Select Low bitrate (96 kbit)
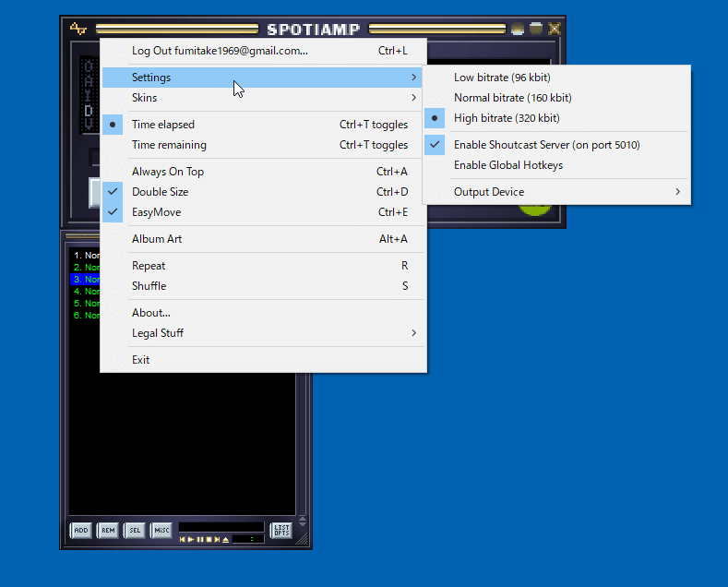The image size is (728, 587). [556, 78]
